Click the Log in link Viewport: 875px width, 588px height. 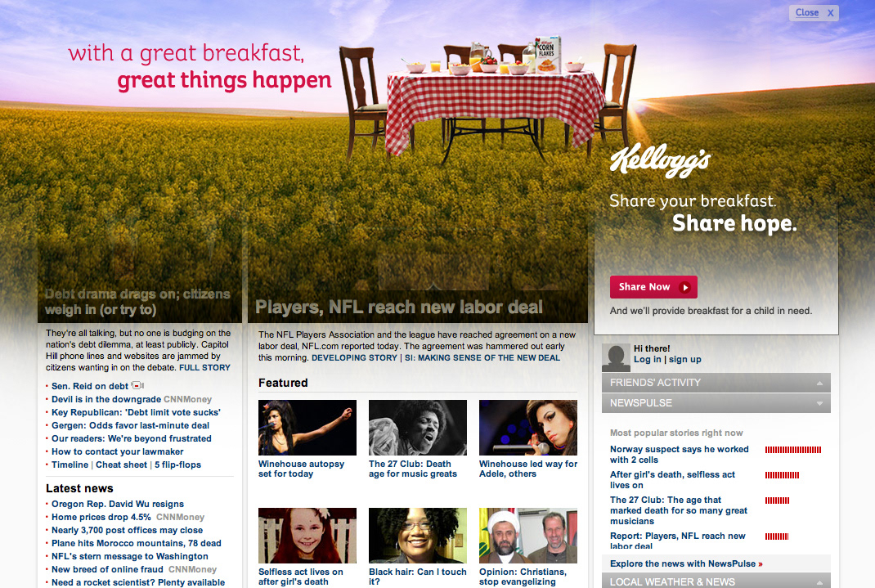click(x=648, y=359)
